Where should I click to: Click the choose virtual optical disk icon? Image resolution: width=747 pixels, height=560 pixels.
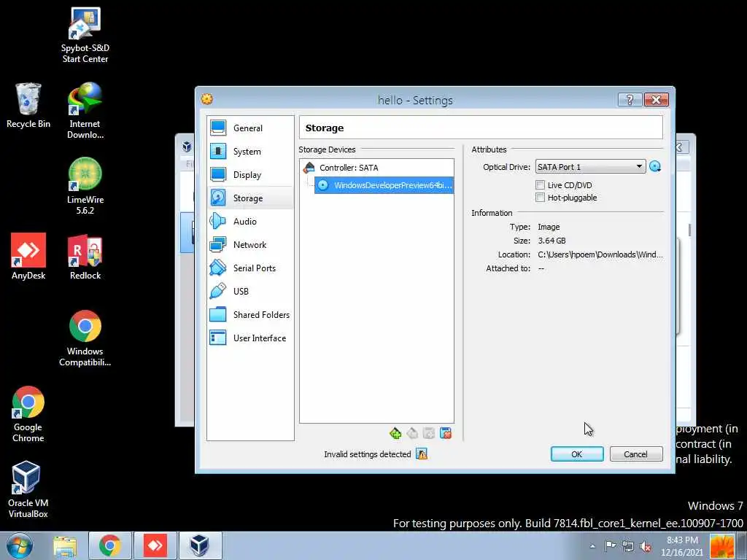pyautogui.click(x=655, y=166)
